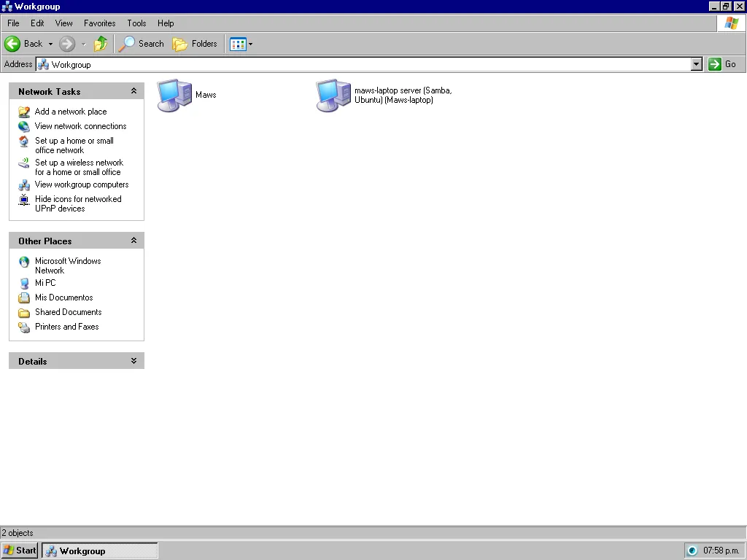Expand the Details panel
The width and height of the screenshot is (747, 560).
tap(134, 361)
